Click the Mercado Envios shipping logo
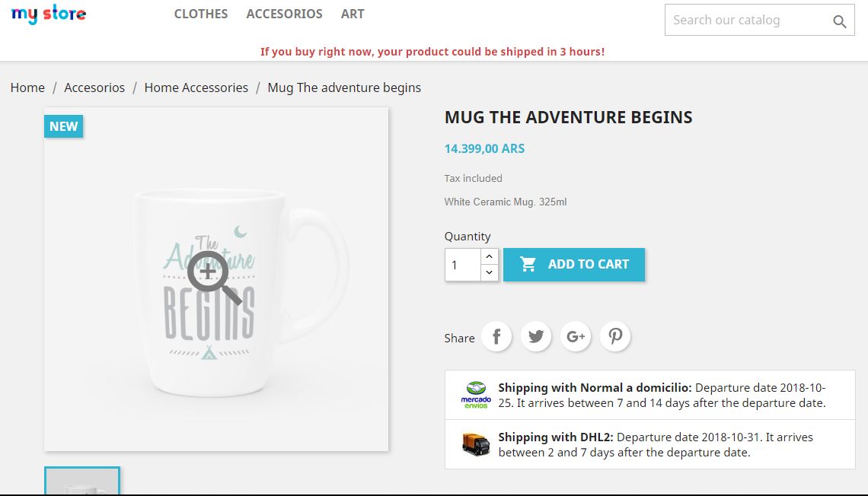 (x=476, y=395)
